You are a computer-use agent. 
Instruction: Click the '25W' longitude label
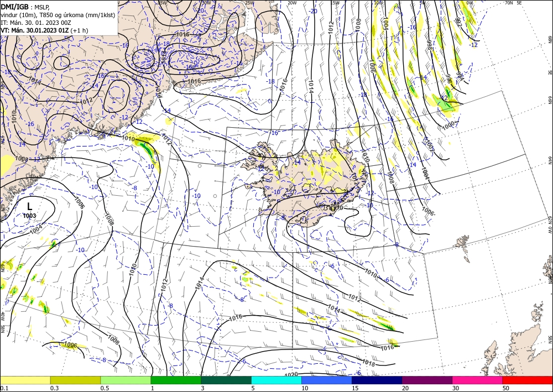(x=249, y=3)
